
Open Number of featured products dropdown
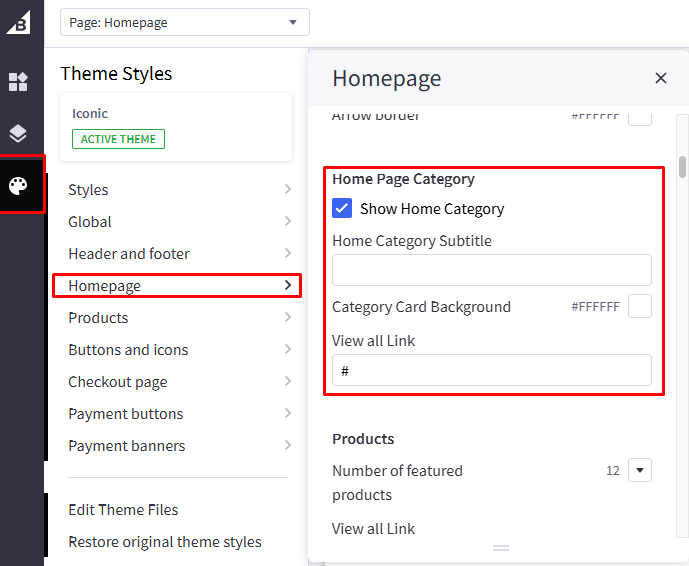coord(640,470)
